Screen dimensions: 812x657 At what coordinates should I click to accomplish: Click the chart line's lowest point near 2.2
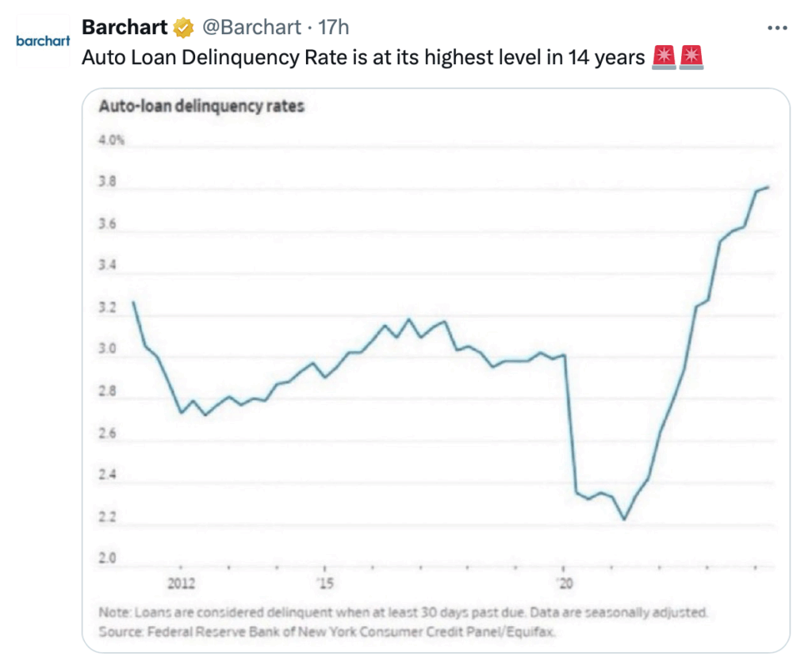point(624,519)
